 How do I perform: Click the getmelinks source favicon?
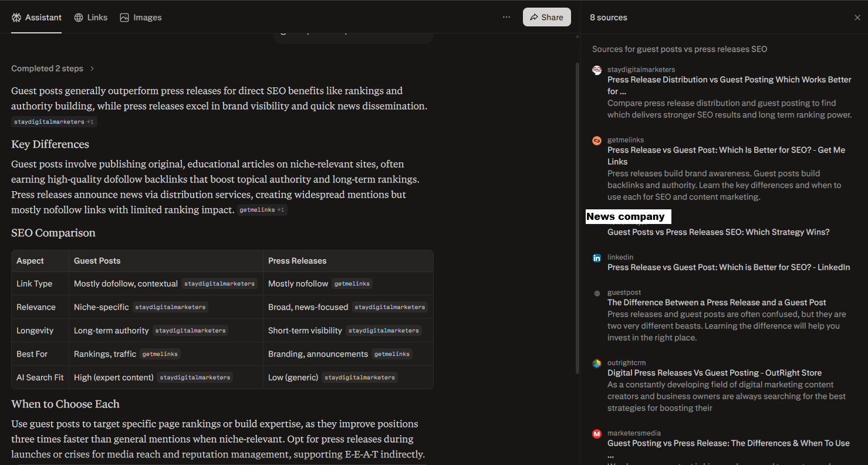(x=597, y=141)
